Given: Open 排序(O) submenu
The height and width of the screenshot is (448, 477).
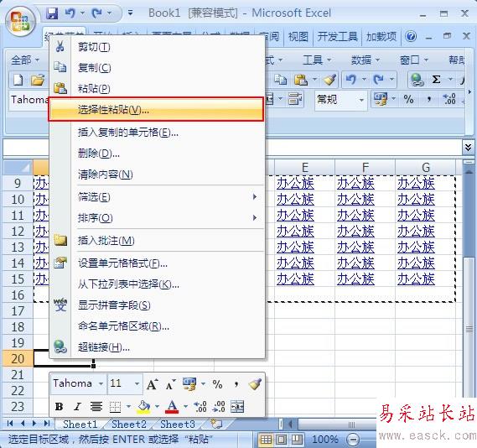Looking at the screenshot, I should click(x=157, y=218).
